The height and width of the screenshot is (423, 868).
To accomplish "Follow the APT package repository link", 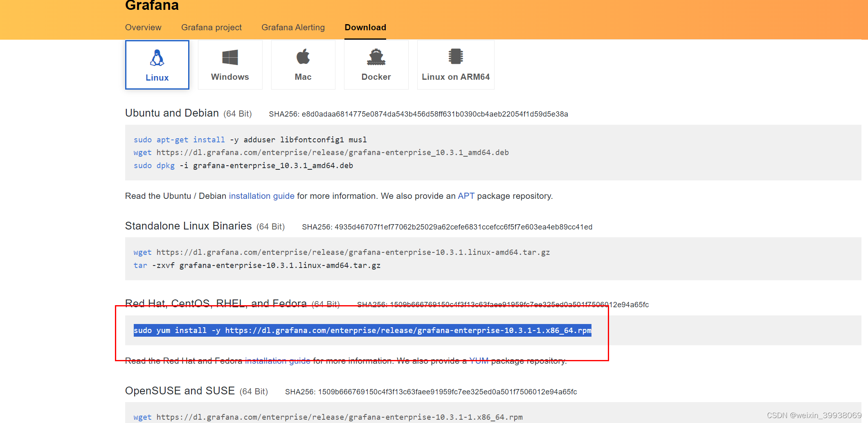I will pos(466,196).
